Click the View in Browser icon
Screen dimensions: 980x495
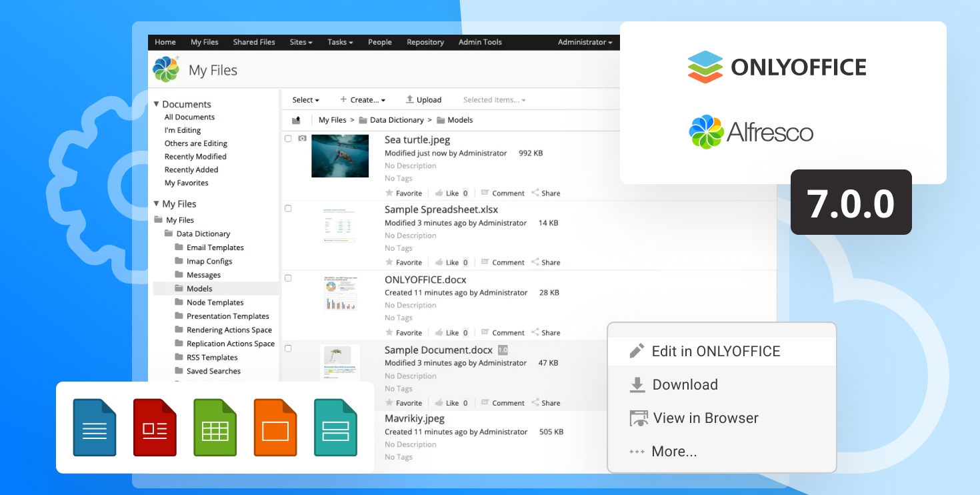pos(638,418)
